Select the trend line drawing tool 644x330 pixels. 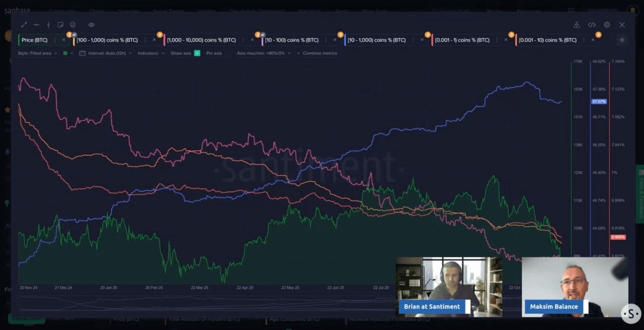24,25
